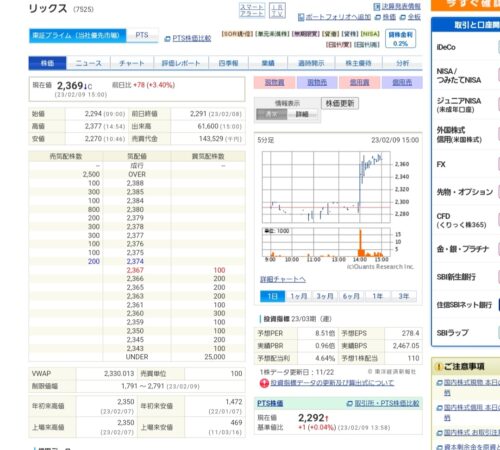The width and height of the screenshot is (500, 450).
Task: Click the 信用売 order button
Action: click(402, 82)
